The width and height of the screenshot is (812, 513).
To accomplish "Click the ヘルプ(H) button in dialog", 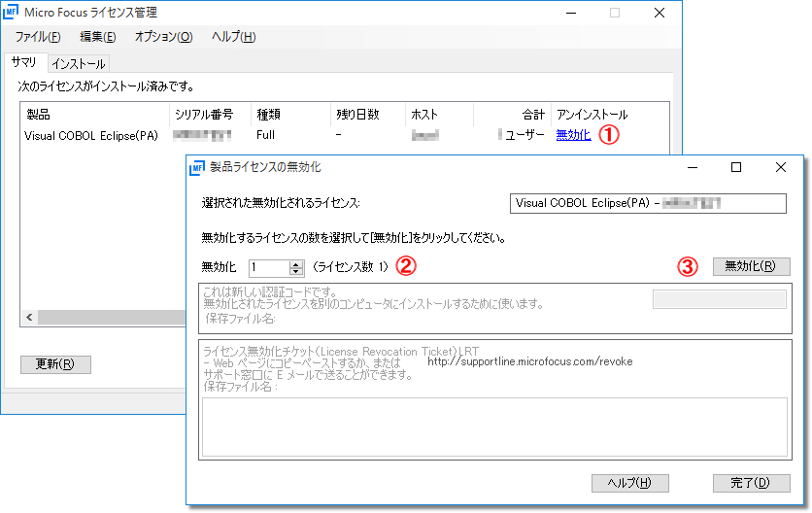I will [629, 483].
